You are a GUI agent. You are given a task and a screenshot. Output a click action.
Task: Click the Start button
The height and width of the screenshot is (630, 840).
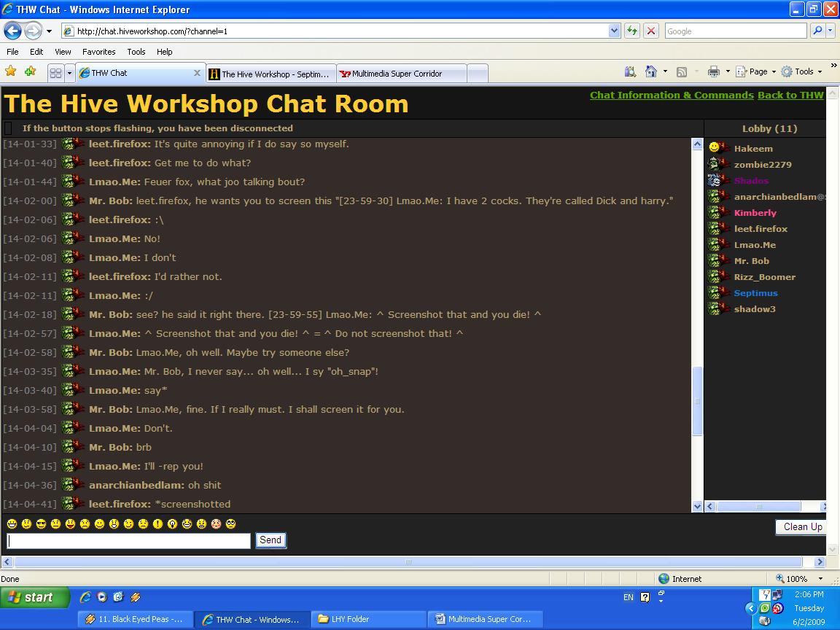(x=35, y=596)
